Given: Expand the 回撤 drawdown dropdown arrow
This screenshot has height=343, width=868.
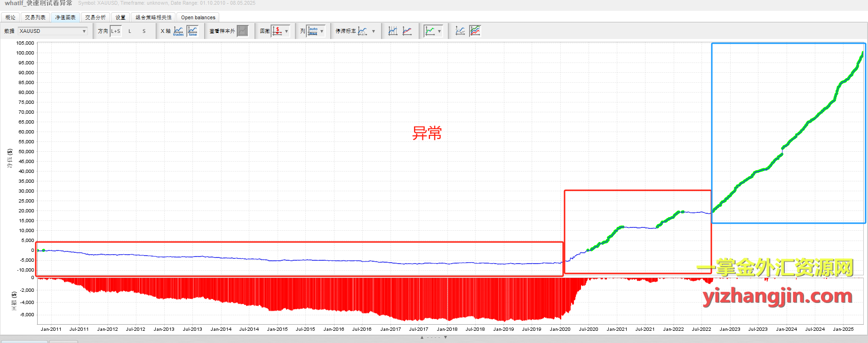Looking at the screenshot, I should (x=287, y=31).
